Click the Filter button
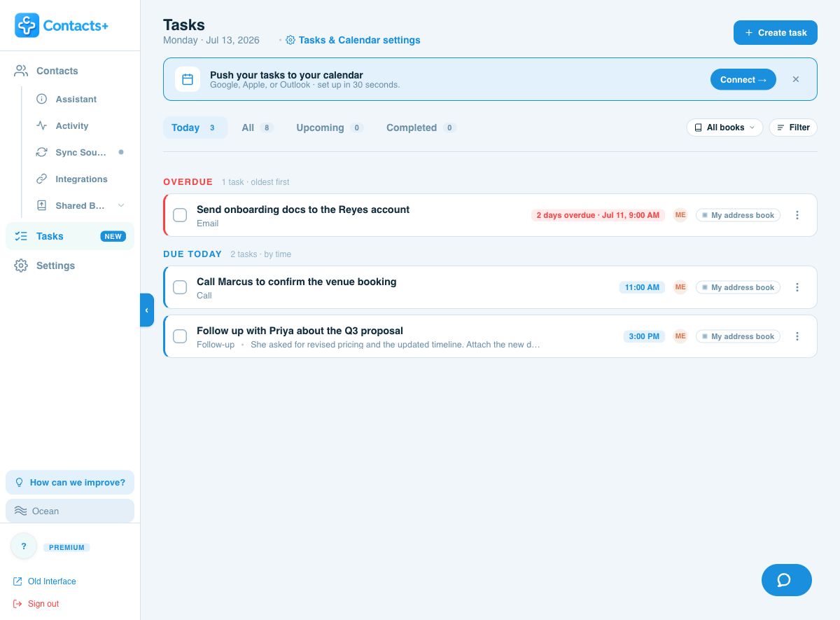The width and height of the screenshot is (840, 620). coord(793,128)
